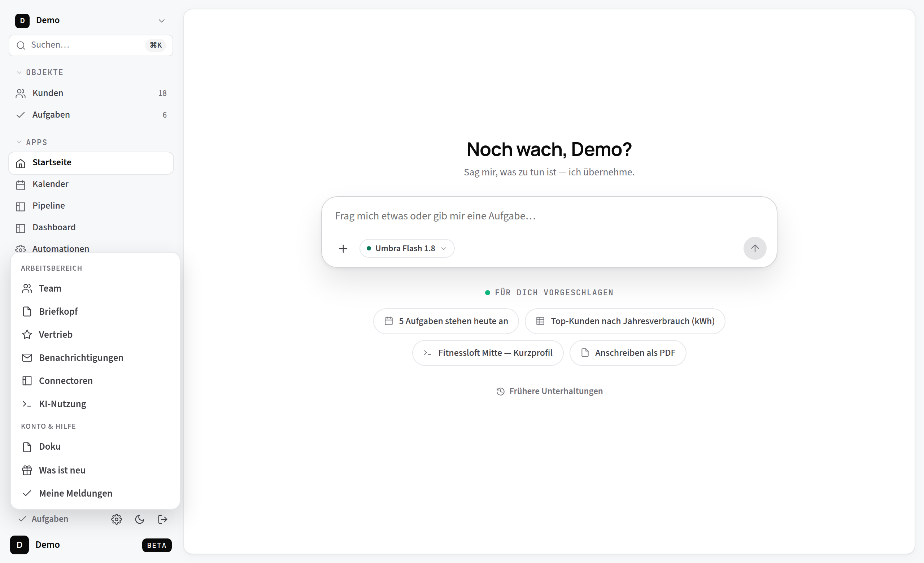Click the Demo workspace avatar at top left
924x563 pixels.
[22, 21]
